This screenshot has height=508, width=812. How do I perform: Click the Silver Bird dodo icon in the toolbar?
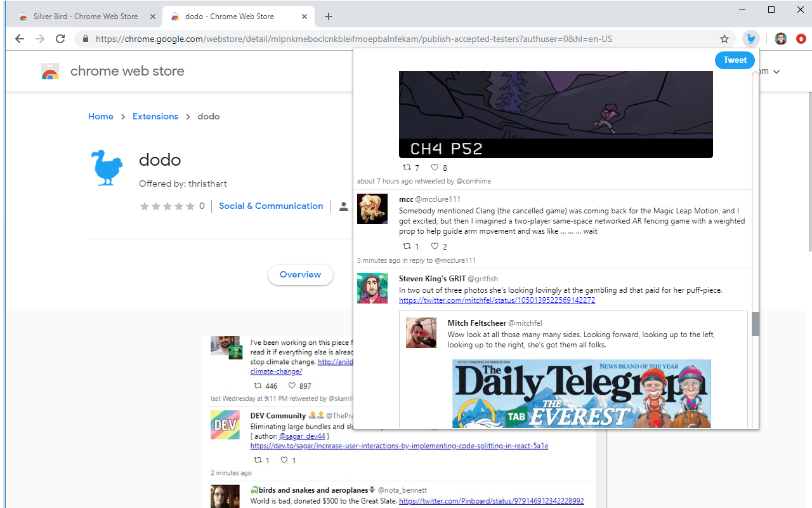click(x=751, y=39)
